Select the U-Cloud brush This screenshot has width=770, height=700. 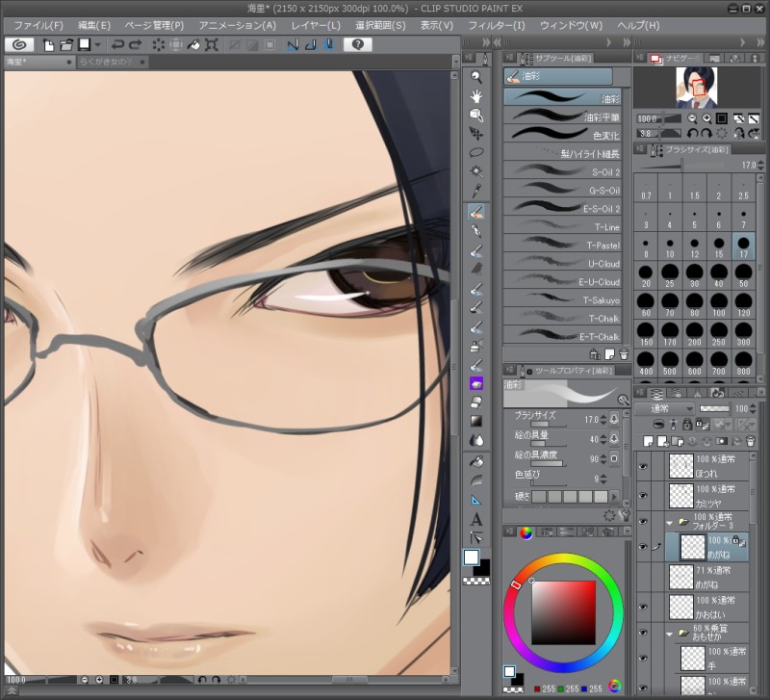pyautogui.click(x=562, y=263)
